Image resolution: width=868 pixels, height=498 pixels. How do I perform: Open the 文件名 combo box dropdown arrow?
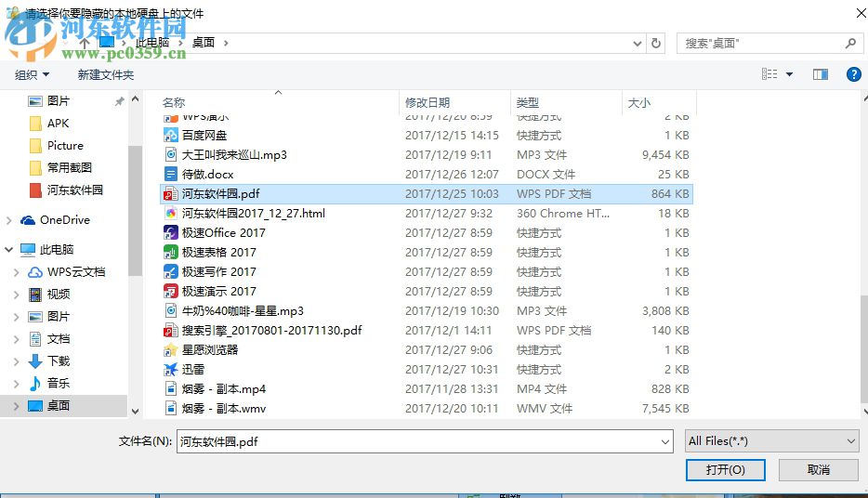(x=664, y=441)
